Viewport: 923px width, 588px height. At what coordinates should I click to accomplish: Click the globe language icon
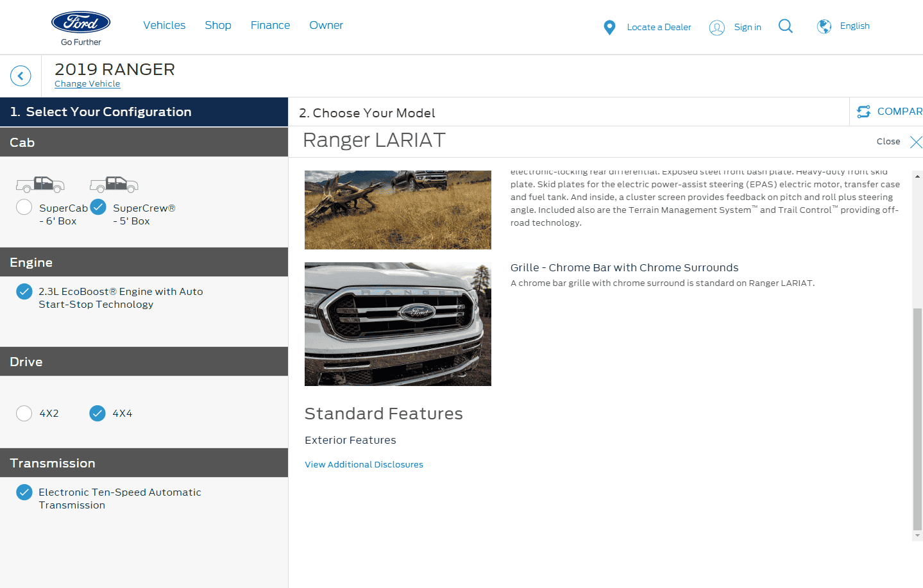coord(824,26)
